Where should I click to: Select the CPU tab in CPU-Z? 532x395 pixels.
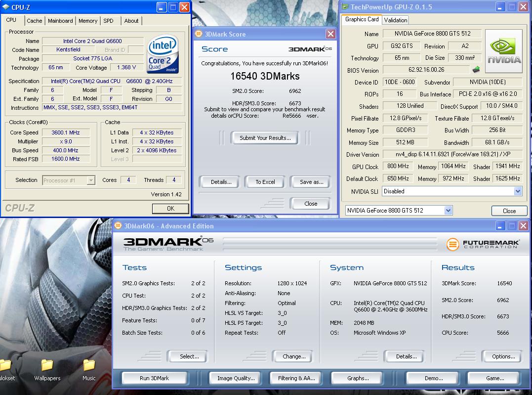pos(11,20)
